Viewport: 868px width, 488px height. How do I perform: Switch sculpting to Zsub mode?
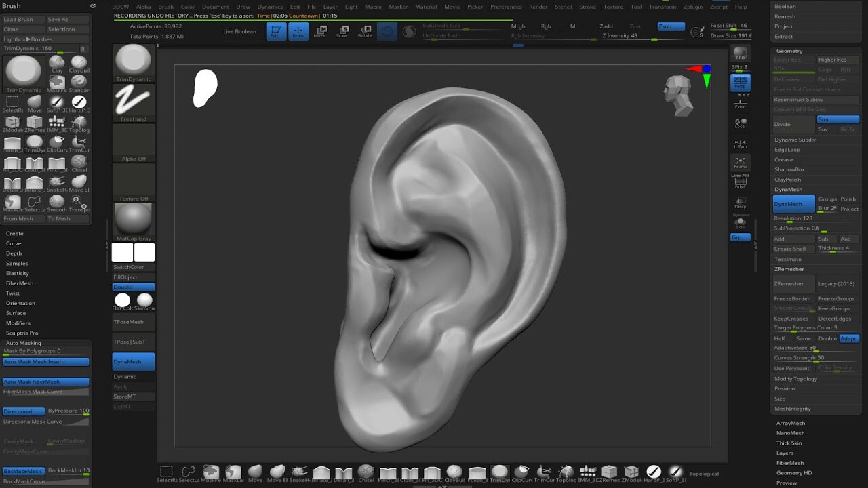(669, 26)
